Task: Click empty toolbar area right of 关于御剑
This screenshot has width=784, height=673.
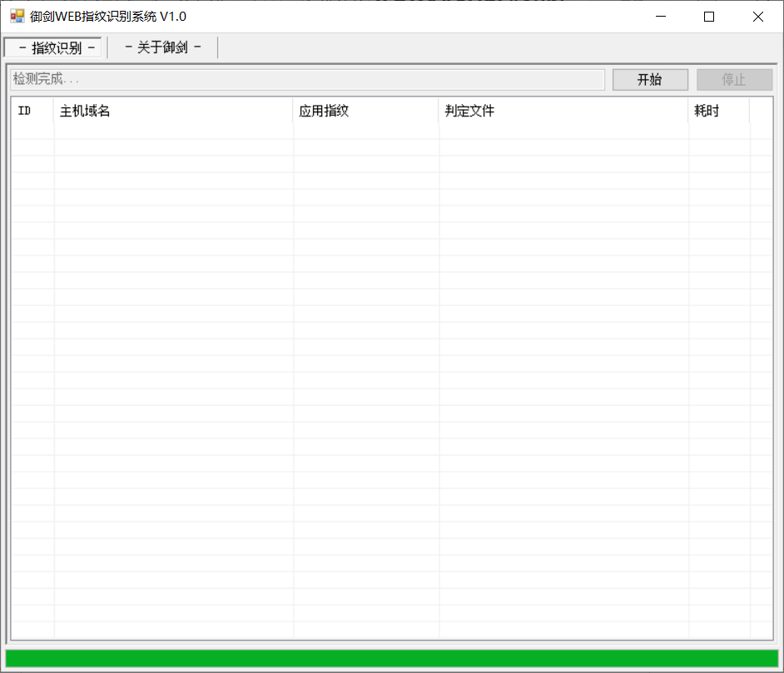Action: [x=499, y=47]
